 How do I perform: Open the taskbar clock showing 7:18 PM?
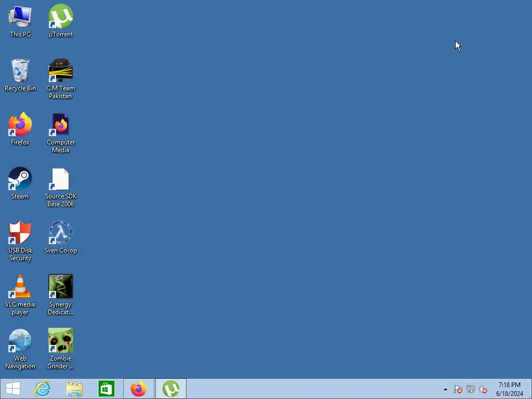[x=510, y=389]
